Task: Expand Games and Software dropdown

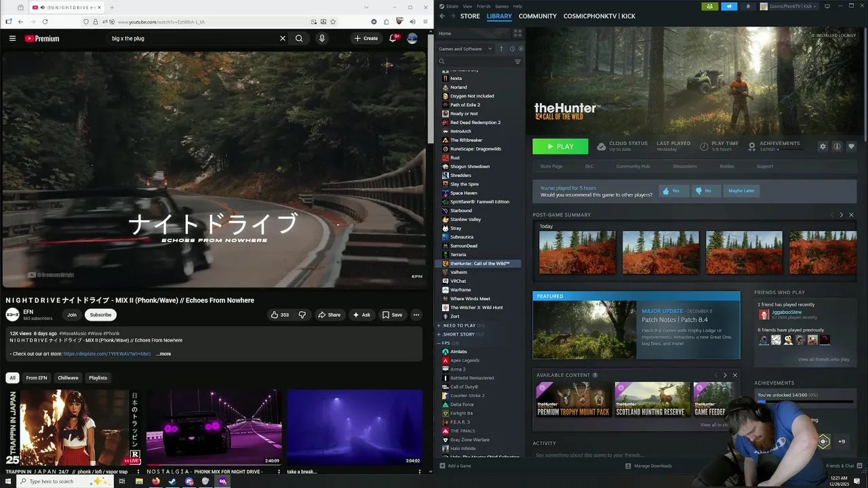Action: 465,49
